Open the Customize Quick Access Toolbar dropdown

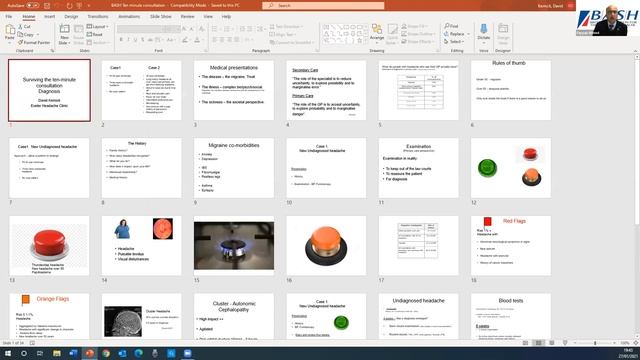click(89, 6)
